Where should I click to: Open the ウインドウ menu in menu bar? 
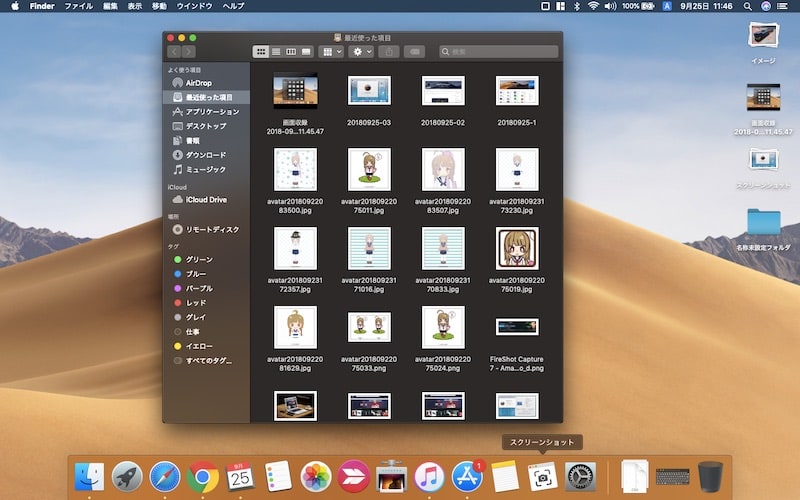click(x=196, y=6)
